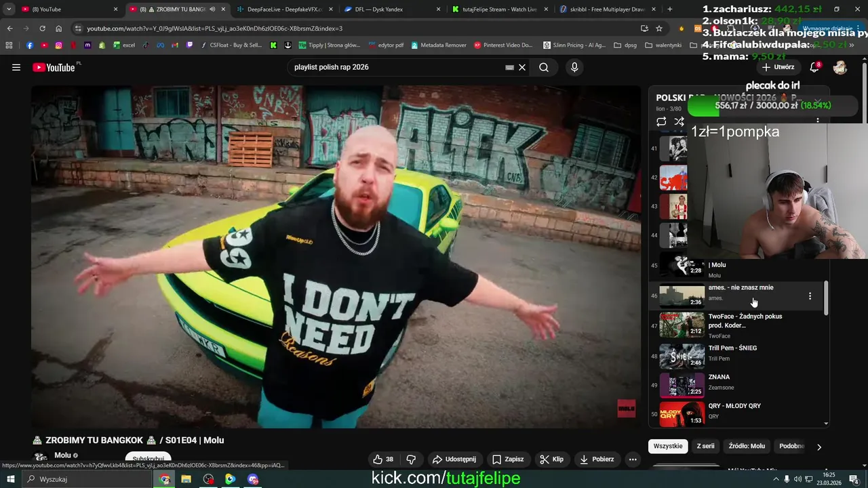Select the Wszystkie filter chip
This screenshot has height=488, width=868.
(668, 446)
